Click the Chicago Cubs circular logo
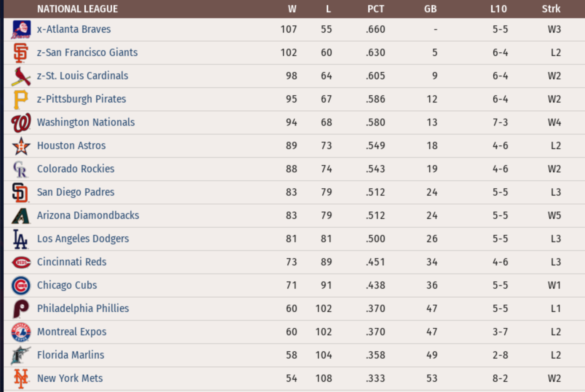 21,285
